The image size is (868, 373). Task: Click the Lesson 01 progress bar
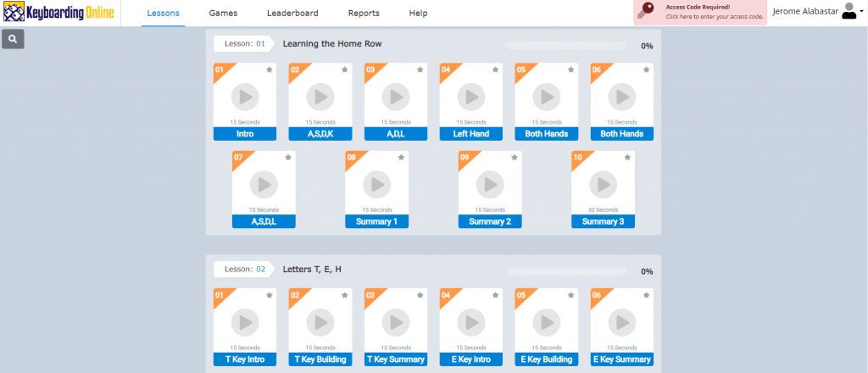(566, 46)
